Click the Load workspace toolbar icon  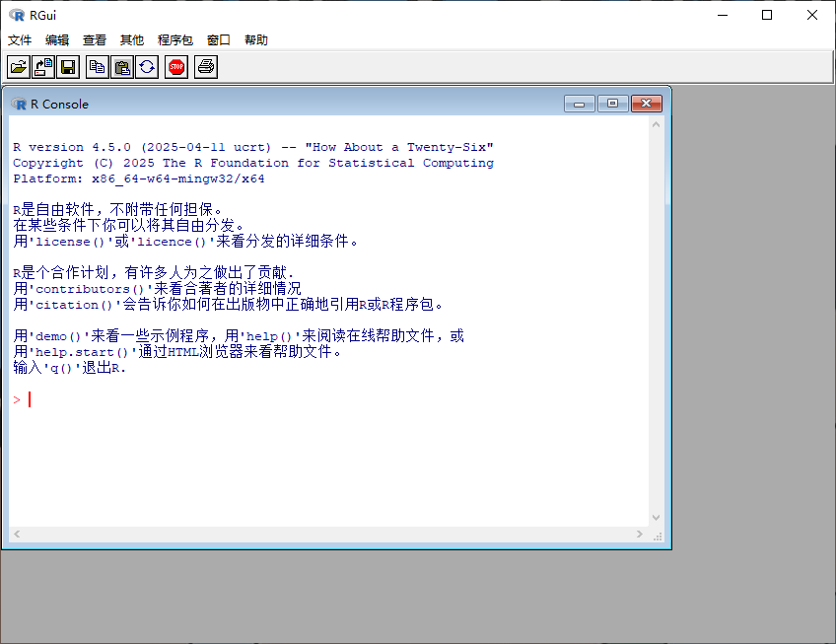pyautogui.click(x=43, y=67)
